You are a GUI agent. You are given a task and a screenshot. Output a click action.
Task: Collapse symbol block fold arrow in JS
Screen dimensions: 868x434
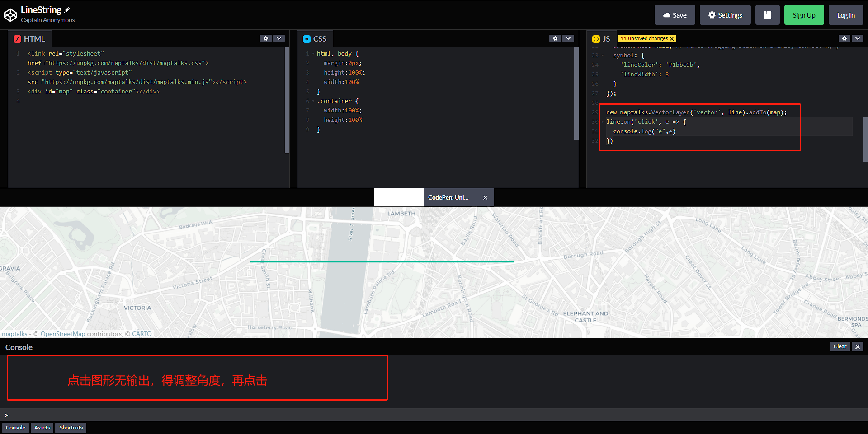(x=603, y=56)
